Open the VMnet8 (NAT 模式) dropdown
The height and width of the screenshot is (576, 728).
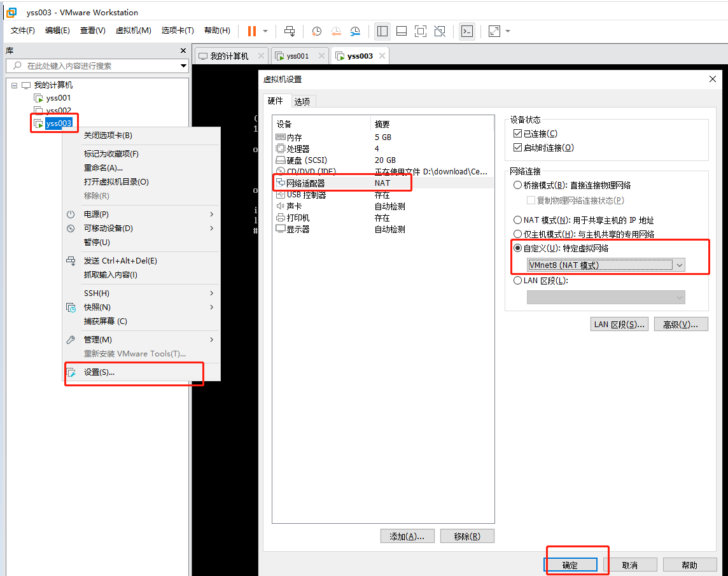click(606, 265)
